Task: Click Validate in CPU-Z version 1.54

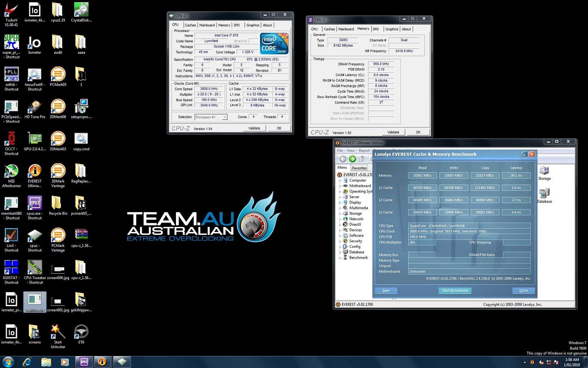Action: tap(254, 128)
